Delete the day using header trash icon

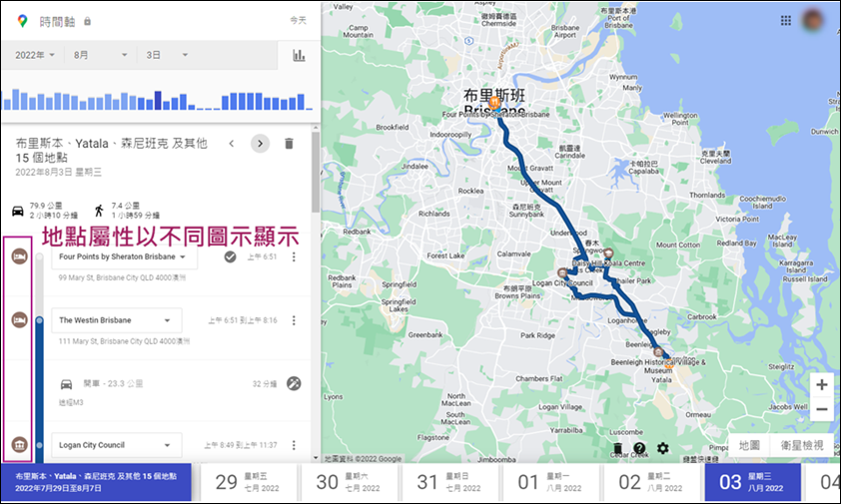click(289, 143)
